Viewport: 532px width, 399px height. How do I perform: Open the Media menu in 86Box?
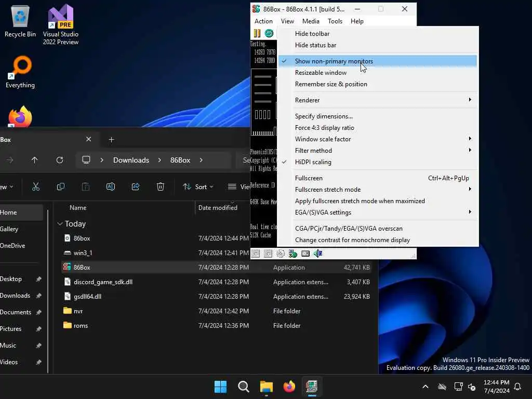[x=311, y=21]
